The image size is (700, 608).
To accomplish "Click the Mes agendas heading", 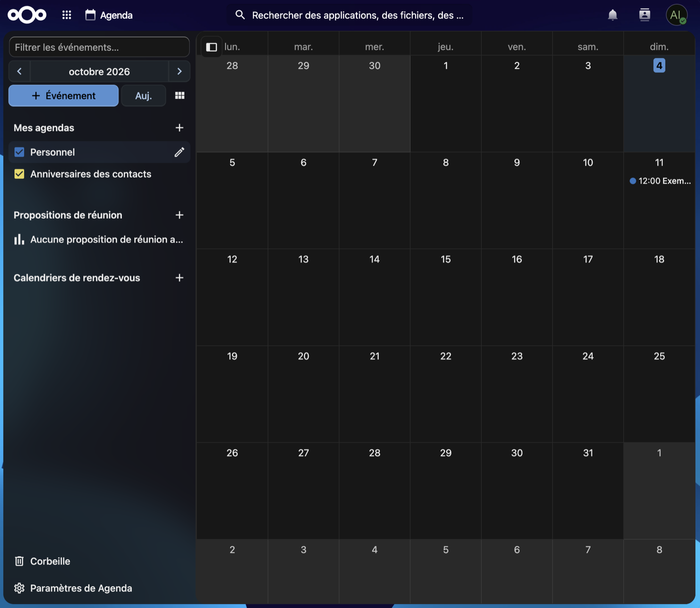I will click(44, 128).
